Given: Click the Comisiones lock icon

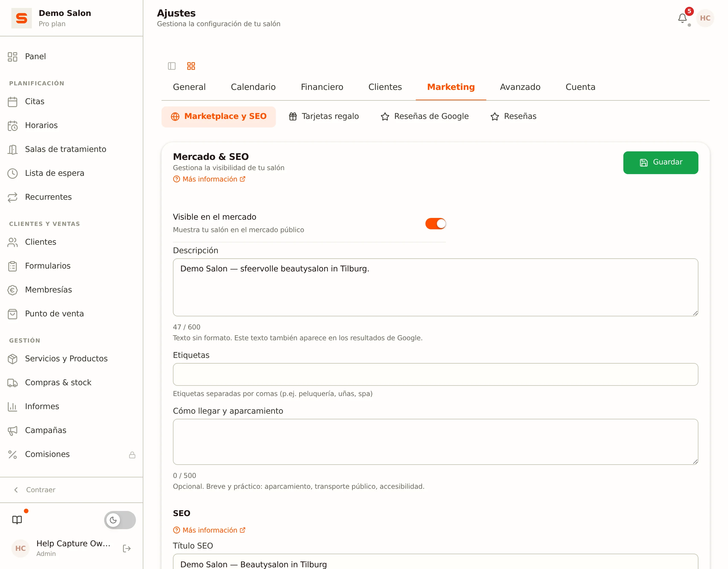Looking at the screenshot, I should pos(132,455).
